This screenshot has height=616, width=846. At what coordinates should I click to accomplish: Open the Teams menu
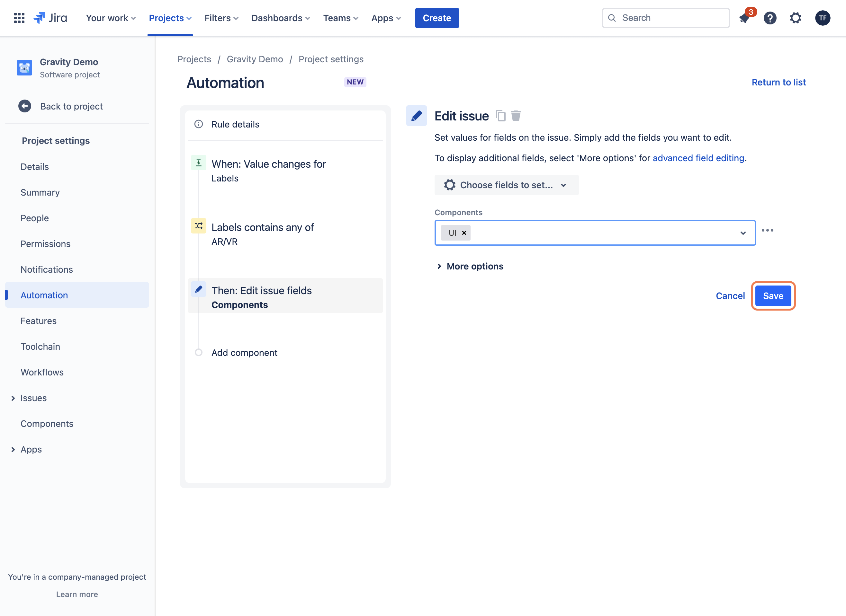(341, 18)
